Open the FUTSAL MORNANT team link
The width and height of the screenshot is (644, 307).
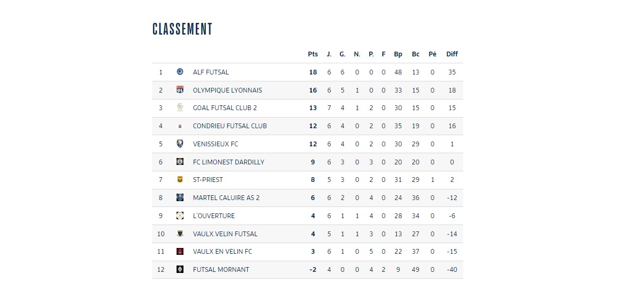[x=221, y=269]
